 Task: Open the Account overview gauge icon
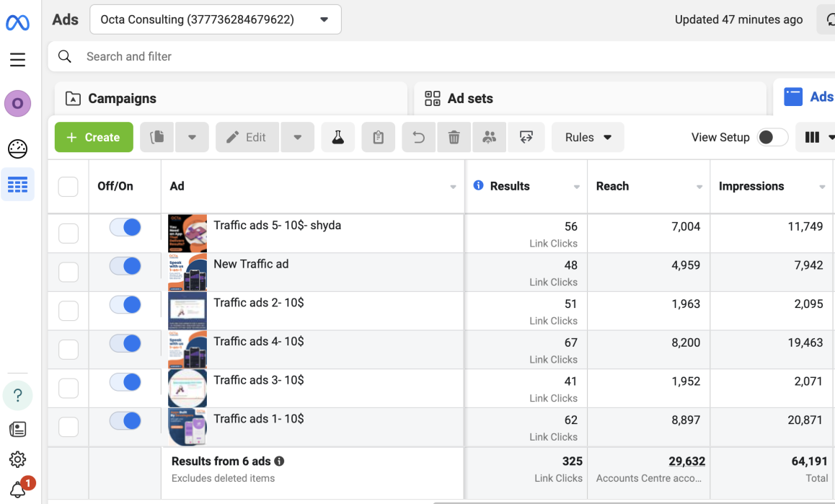point(17,149)
